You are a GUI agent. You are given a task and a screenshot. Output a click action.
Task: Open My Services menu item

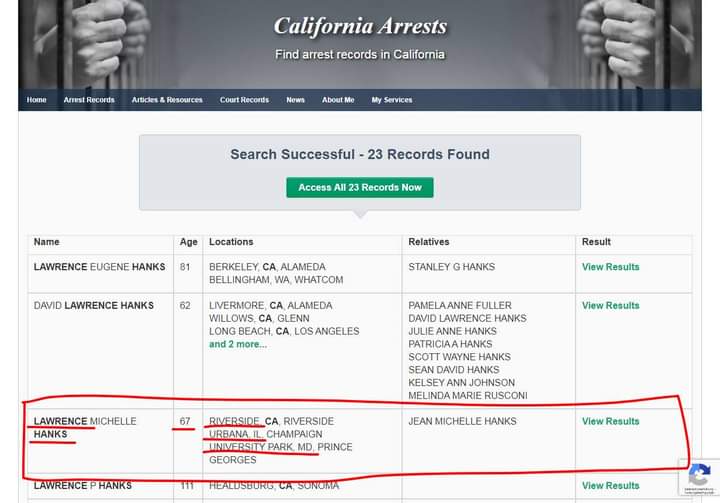[392, 100]
